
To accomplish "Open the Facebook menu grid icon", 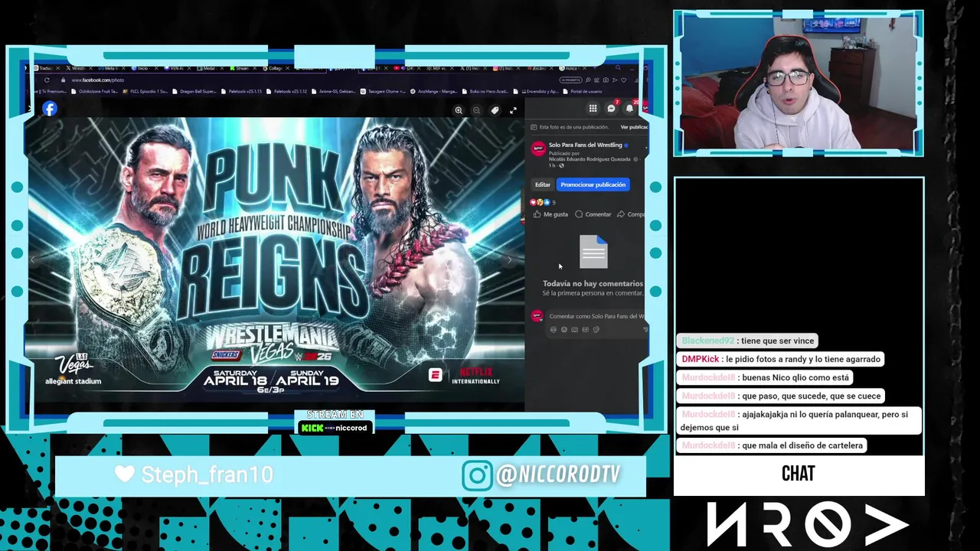I will tap(593, 108).
